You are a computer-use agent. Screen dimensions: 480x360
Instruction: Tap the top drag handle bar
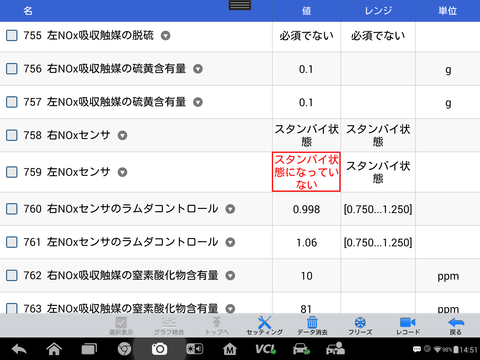[240, 5]
